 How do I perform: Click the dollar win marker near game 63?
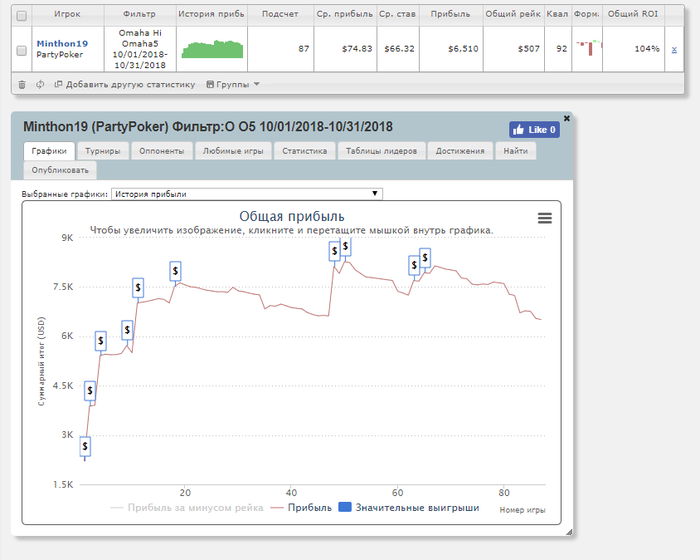coord(414,265)
